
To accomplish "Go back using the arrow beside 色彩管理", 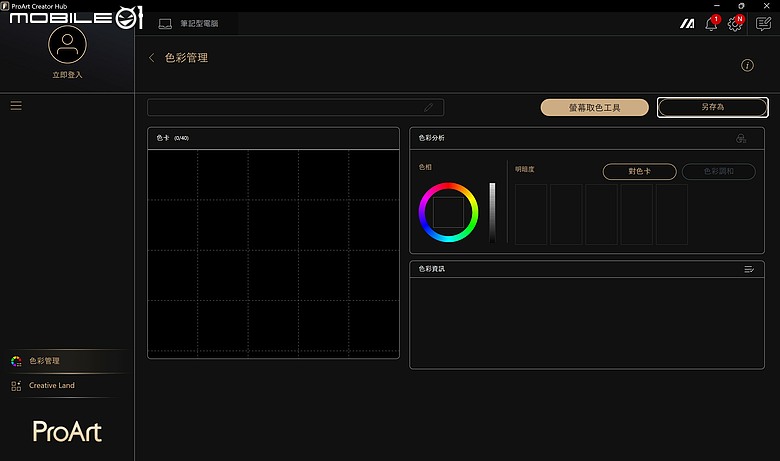I will coord(152,58).
